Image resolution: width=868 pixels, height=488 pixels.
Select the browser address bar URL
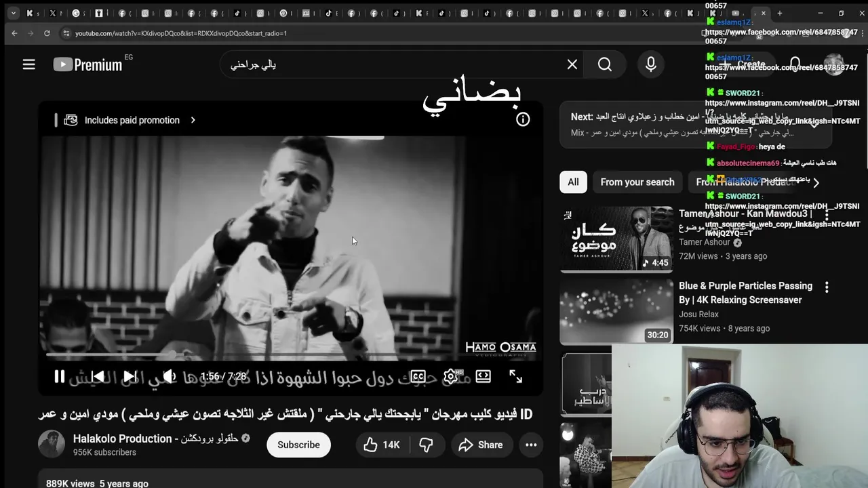point(180,33)
